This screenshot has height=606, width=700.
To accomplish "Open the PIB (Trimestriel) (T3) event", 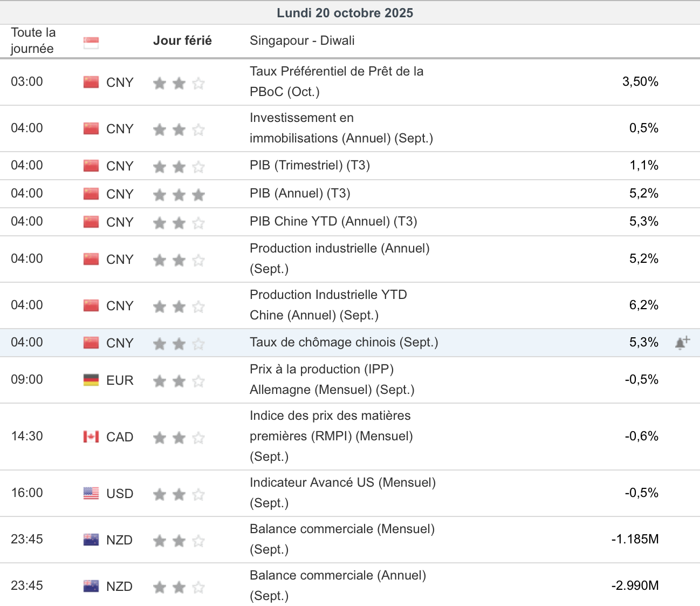I will click(310, 165).
